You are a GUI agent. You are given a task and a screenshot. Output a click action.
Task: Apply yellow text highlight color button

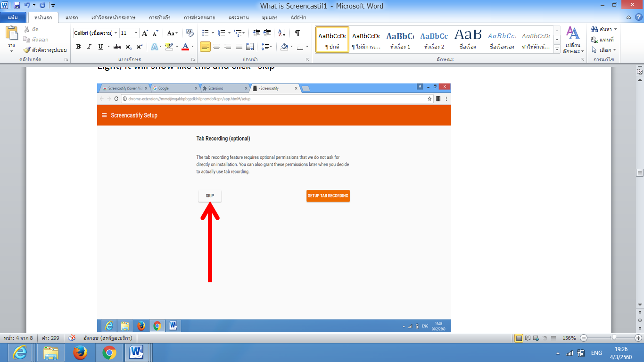pyautogui.click(x=169, y=47)
